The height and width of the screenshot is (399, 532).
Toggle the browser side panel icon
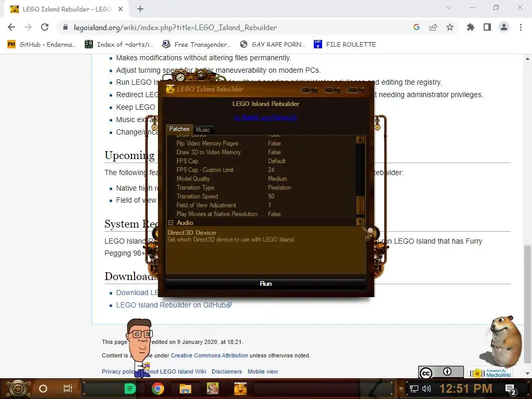pos(487,27)
